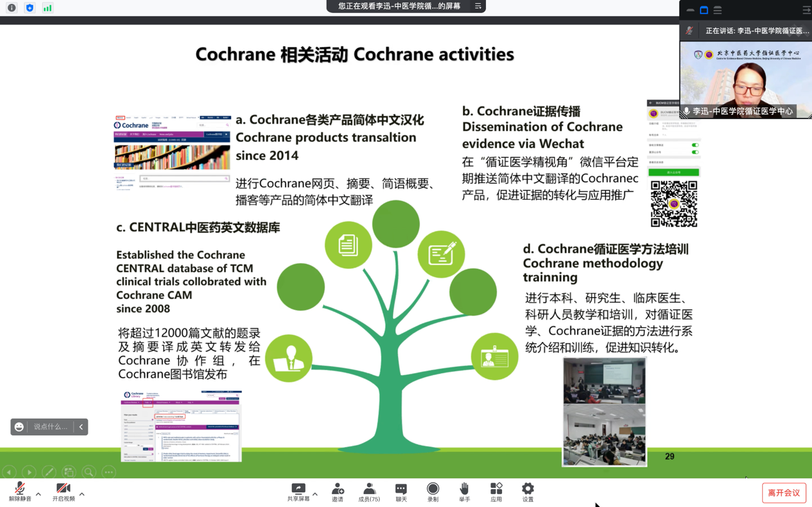Turn on the camera (开启视频)

pos(63,492)
